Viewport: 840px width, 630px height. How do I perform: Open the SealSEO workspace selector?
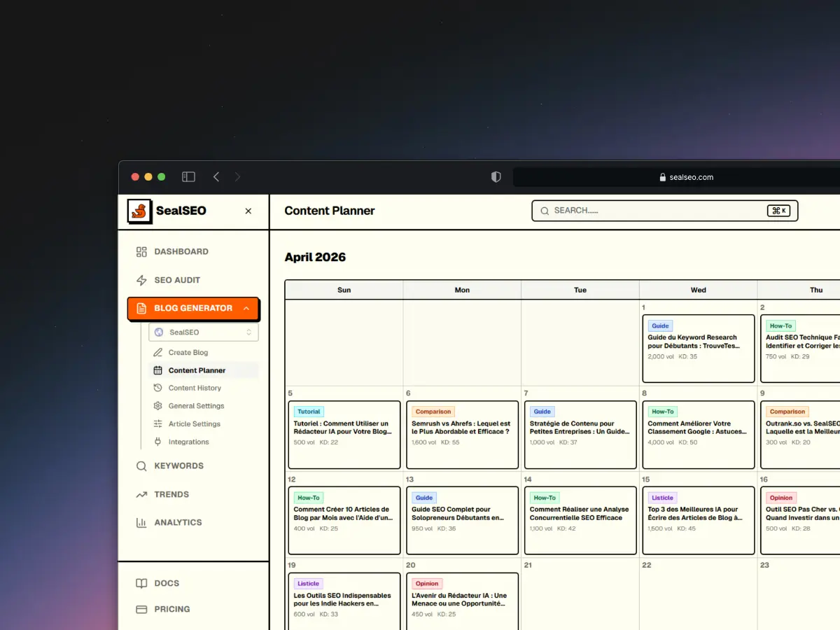pyautogui.click(x=202, y=332)
